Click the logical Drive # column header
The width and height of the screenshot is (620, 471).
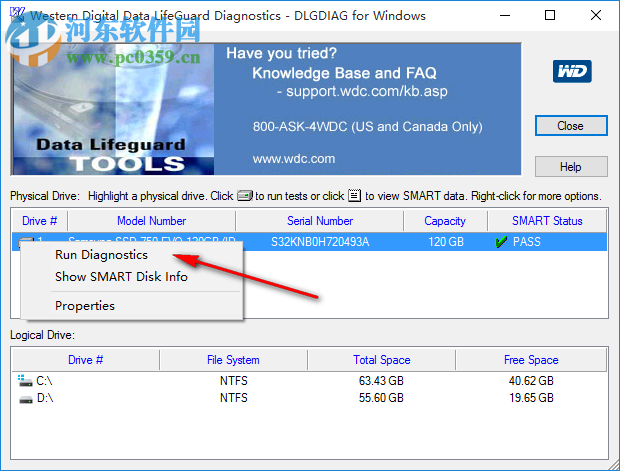[x=85, y=360]
